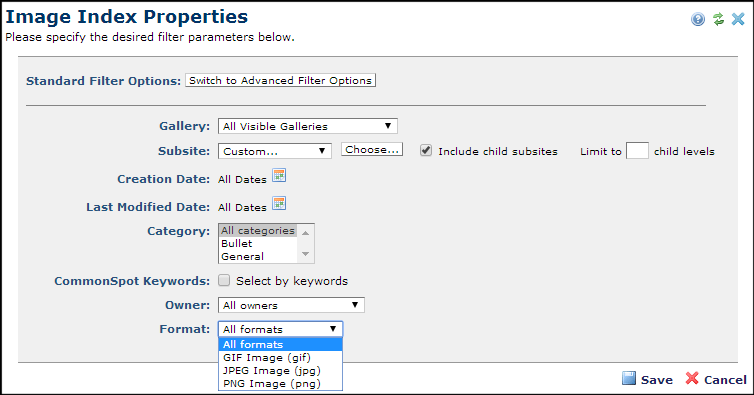Click the red X Cancel icon

(x=691, y=378)
